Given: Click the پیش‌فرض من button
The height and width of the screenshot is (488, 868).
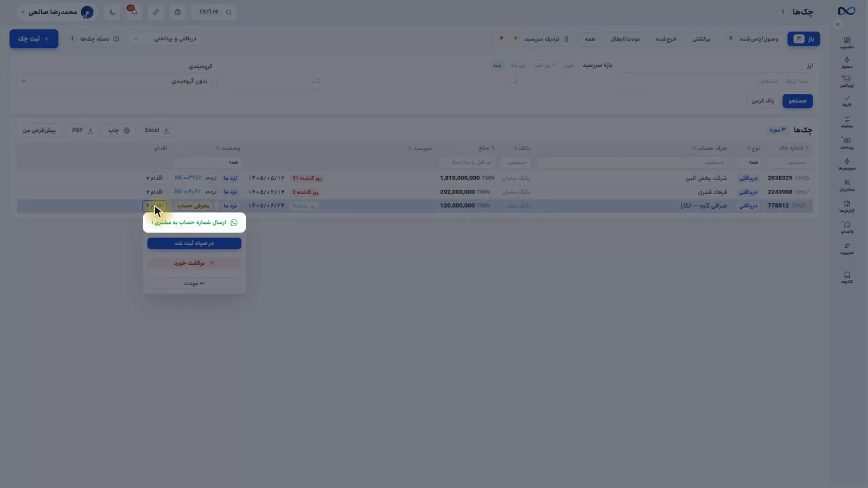Looking at the screenshot, I should tap(39, 131).
